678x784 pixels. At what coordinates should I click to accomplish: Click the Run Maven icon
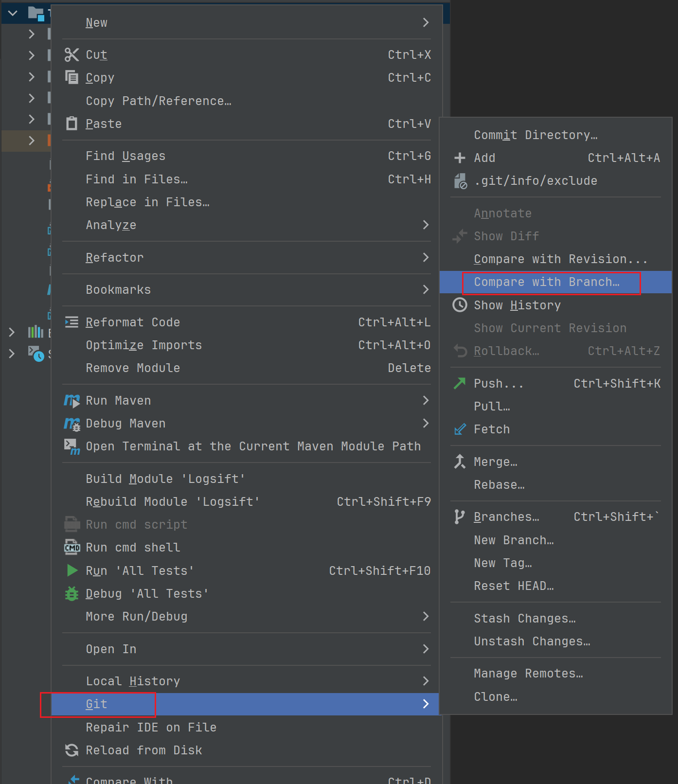[x=71, y=401]
